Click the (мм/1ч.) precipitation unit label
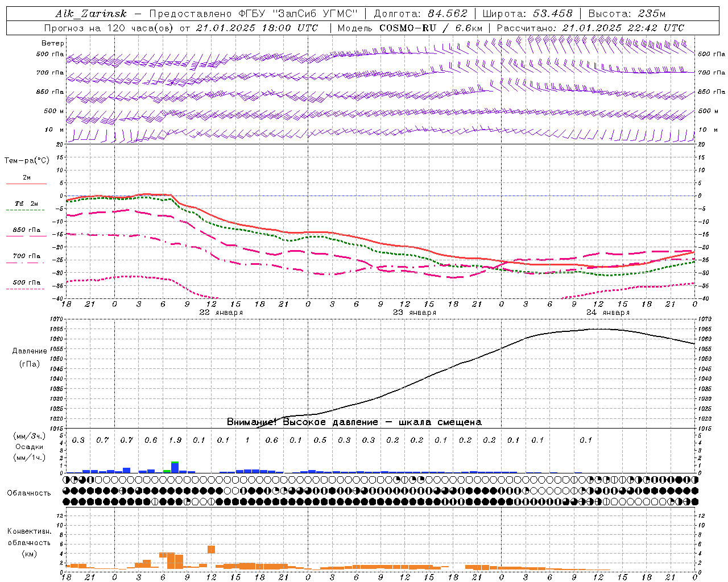Screen dimensions: 728x582 tap(30, 457)
